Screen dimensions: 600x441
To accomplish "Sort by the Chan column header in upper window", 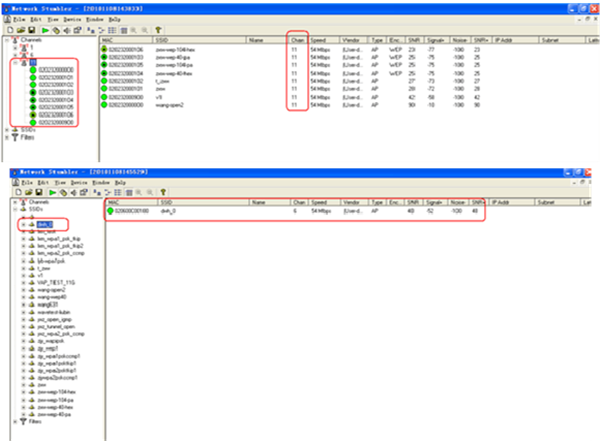I will click(295, 39).
